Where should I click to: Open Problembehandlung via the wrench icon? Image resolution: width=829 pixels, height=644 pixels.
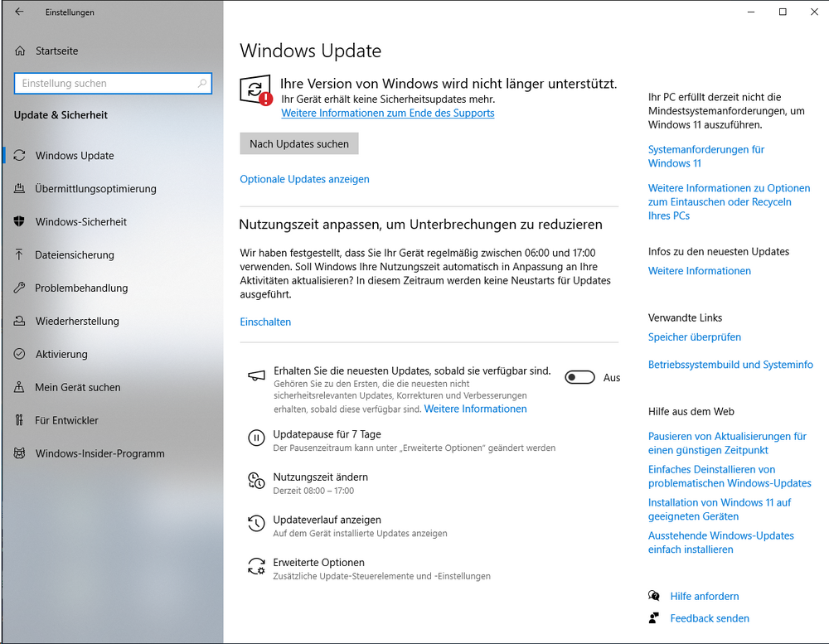tap(19, 288)
